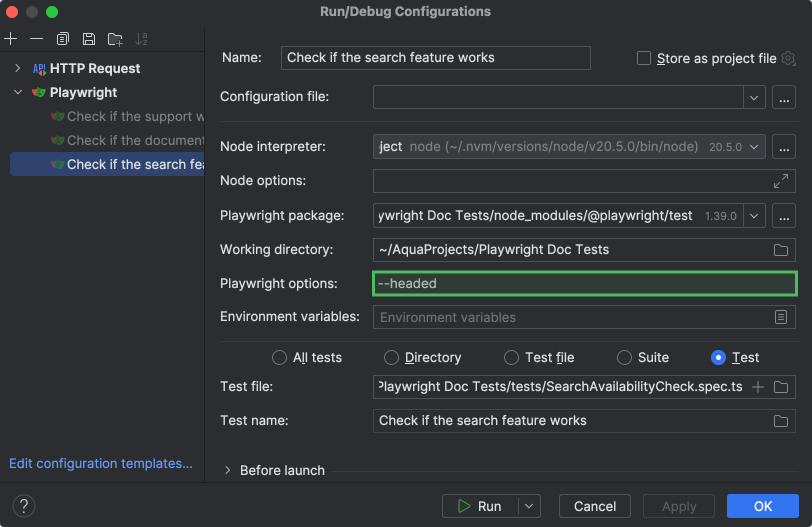
Task: Add a new run configuration
Action: [x=10, y=38]
